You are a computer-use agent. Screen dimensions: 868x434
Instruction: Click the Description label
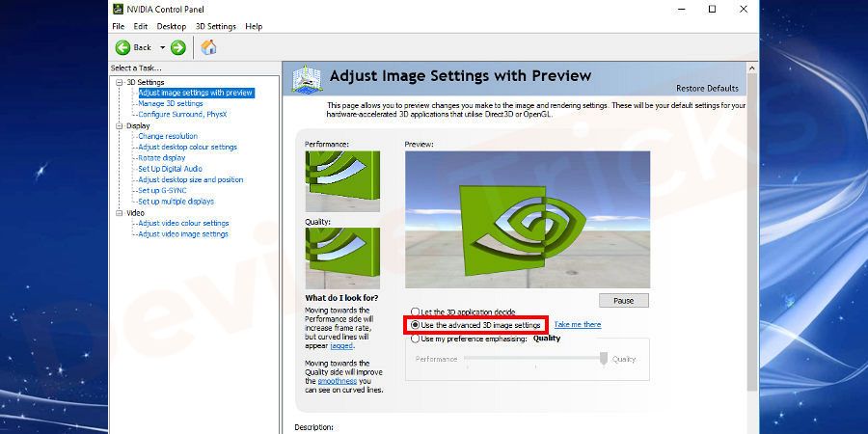click(313, 427)
